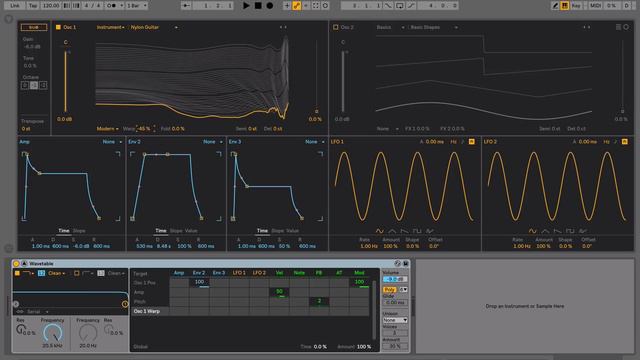This screenshot has height=360, width=640.
Task: Click the Tap tempo button
Action: pyautogui.click(x=33, y=6)
